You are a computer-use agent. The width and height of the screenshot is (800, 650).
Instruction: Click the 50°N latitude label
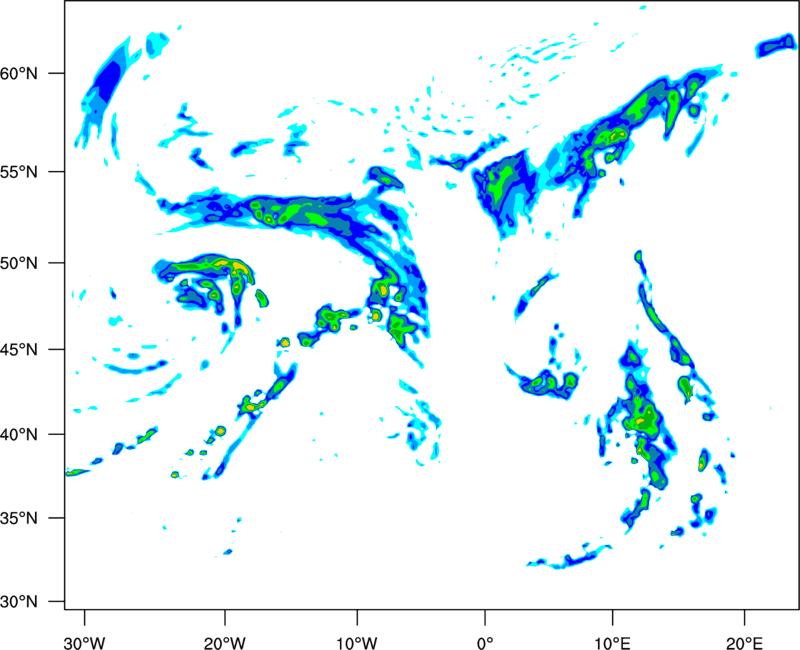point(19,264)
